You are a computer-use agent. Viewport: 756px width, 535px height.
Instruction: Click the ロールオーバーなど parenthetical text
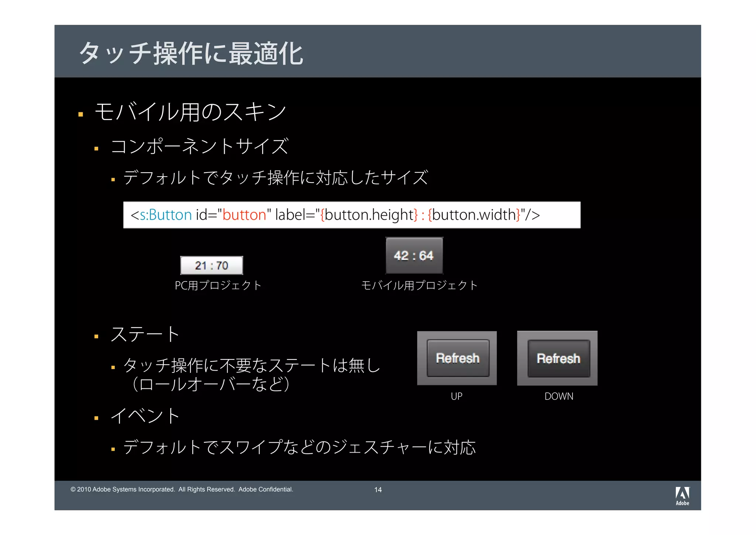[x=210, y=384]
